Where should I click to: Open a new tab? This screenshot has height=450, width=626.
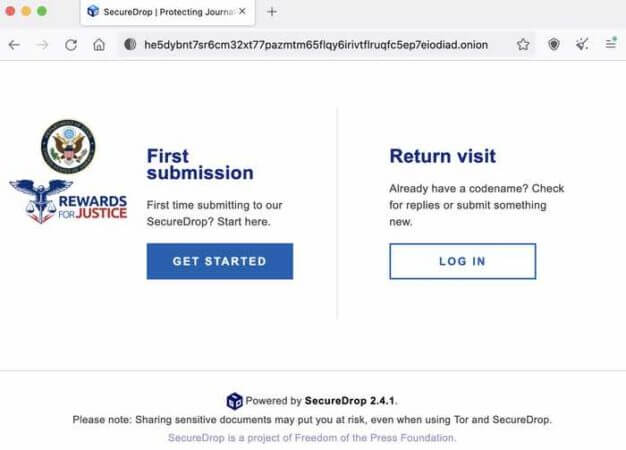click(272, 12)
